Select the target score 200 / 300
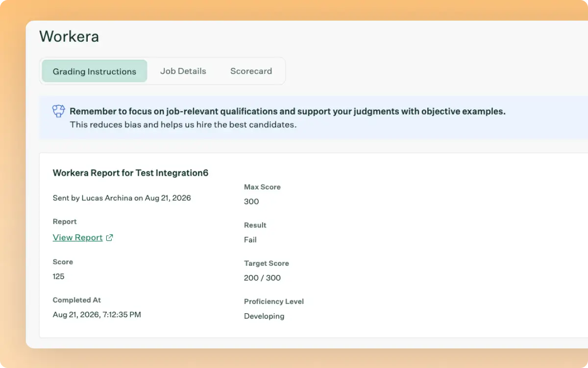The height and width of the screenshot is (368, 588). pos(262,278)
